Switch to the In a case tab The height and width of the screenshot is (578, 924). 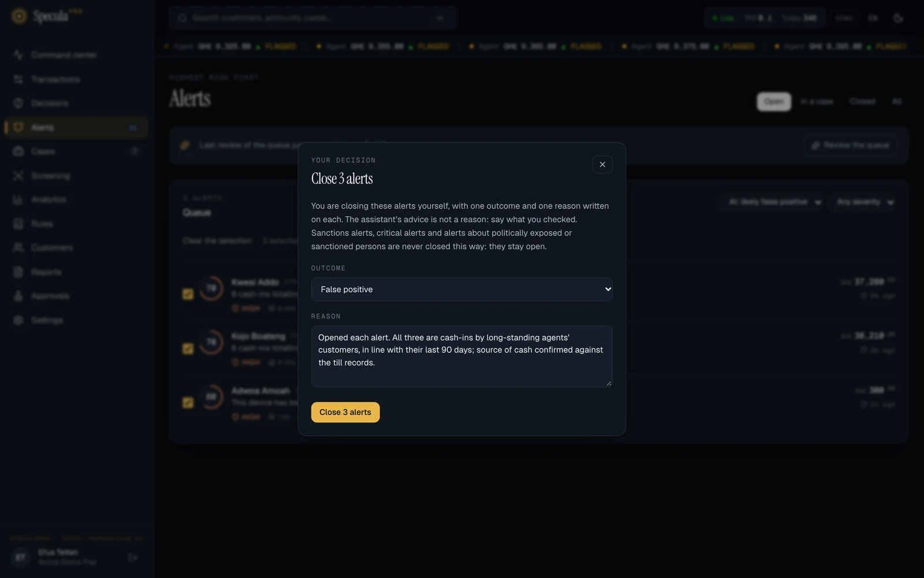click(817, 102)
